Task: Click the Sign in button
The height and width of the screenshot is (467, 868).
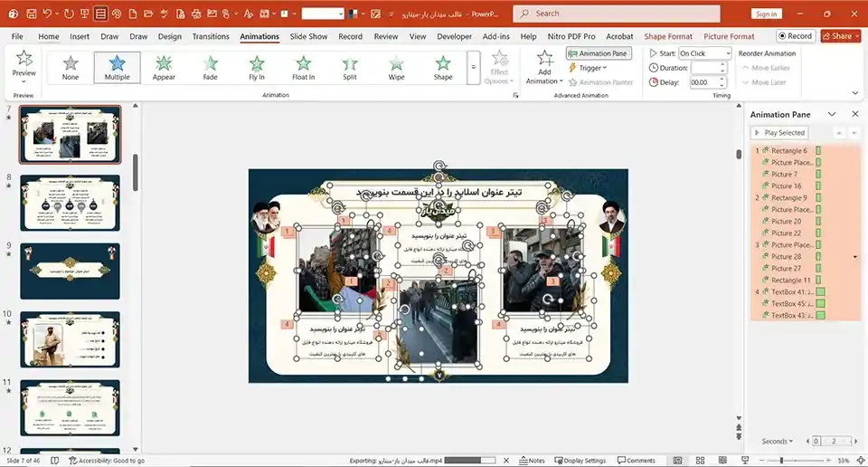Action: tap(766, 14)
